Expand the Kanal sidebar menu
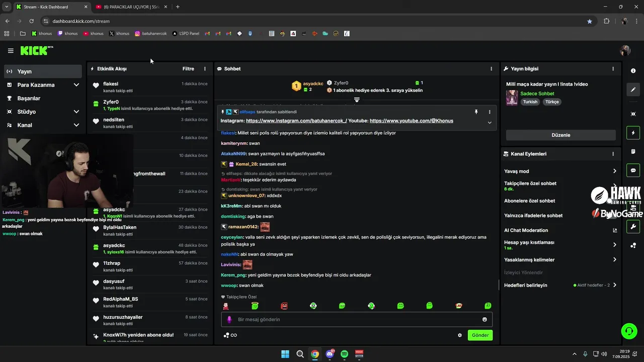644x362 pixels. point(43,125)
